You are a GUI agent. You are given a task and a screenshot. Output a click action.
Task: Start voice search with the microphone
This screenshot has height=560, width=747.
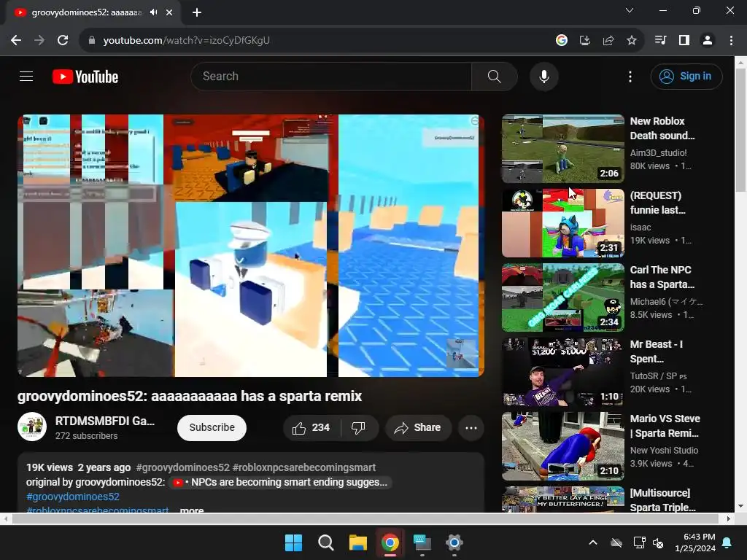544,76
